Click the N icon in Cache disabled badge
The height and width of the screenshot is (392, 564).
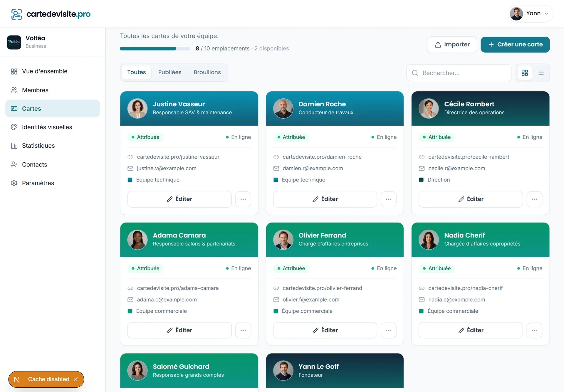point(17,380)
